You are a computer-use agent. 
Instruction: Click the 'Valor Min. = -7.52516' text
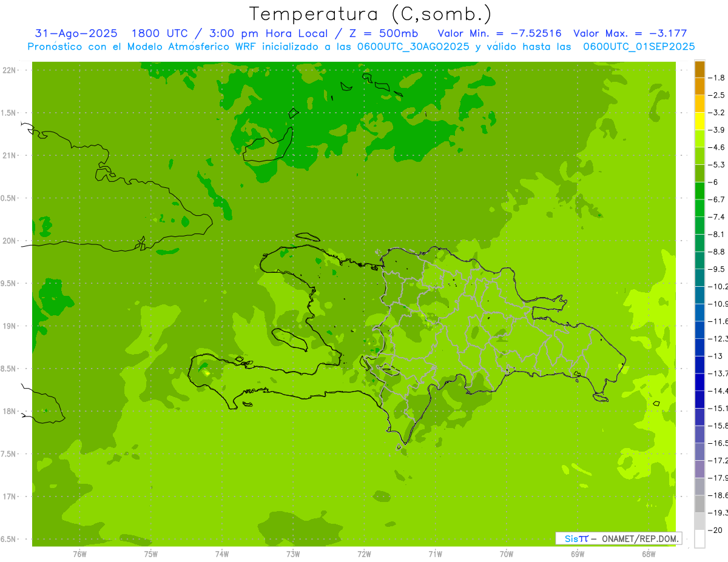499,33
